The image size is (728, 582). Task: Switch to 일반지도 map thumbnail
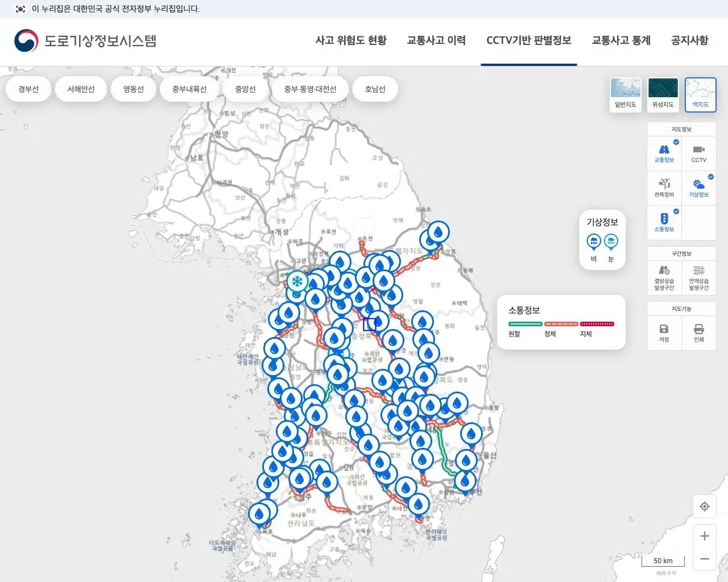[x=626, y=94]
